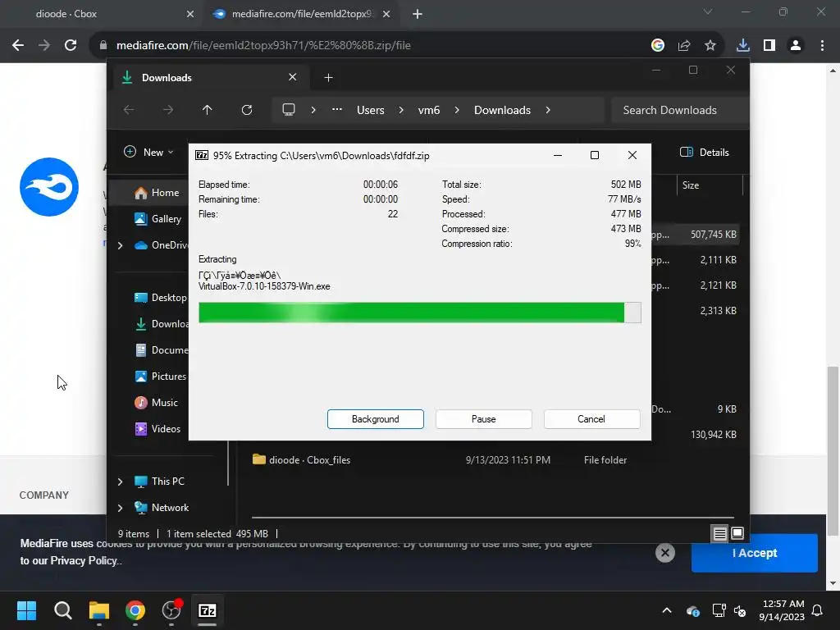840x630 pixels.
Task: Open Chrome tab search chevron
Action: [x=708, y=11]
